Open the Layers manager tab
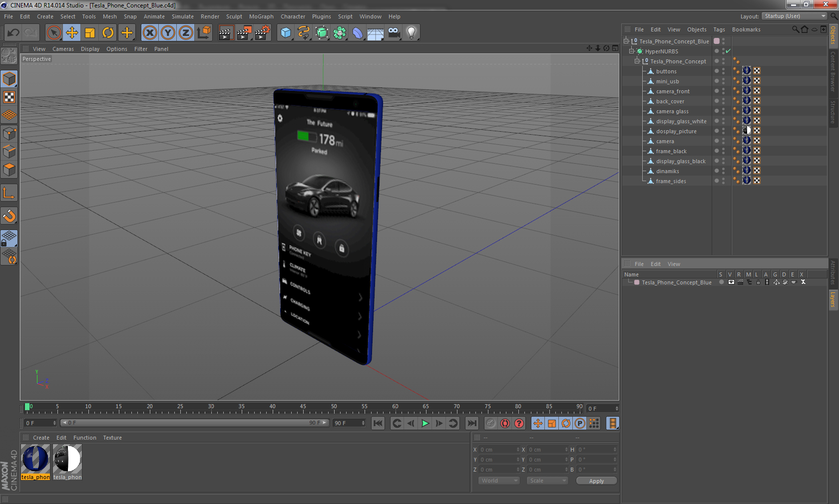The height and width of the screenshot is (504, 839). click(x=833, y=300)
